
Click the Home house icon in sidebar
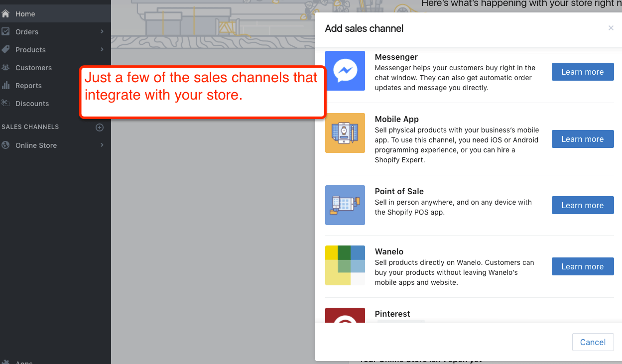click(x=5, y=14)
